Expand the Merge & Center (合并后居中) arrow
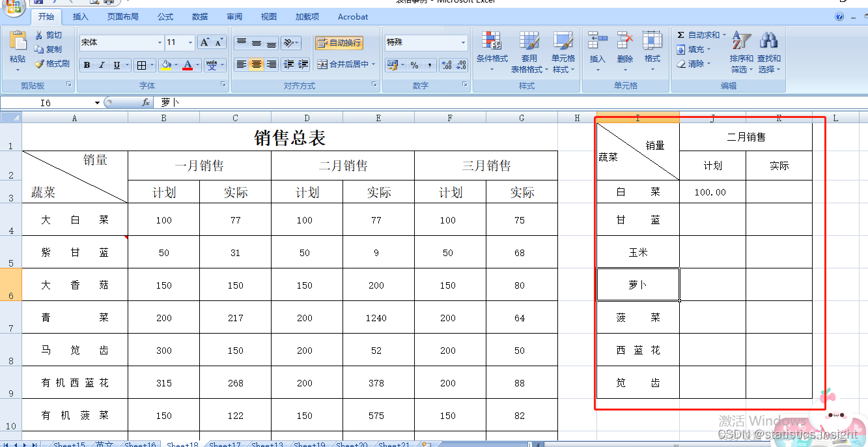Image resolution: width=868 pixels, height=447 pixels. [x=374, y=65]
